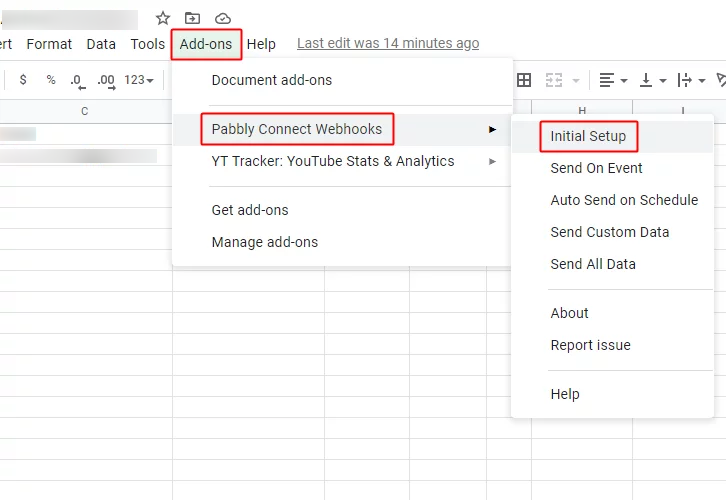This screenshot has height=500, width=726.
Task: Expand Pabbly Connect Webhooks submenu
Action: 342,129
